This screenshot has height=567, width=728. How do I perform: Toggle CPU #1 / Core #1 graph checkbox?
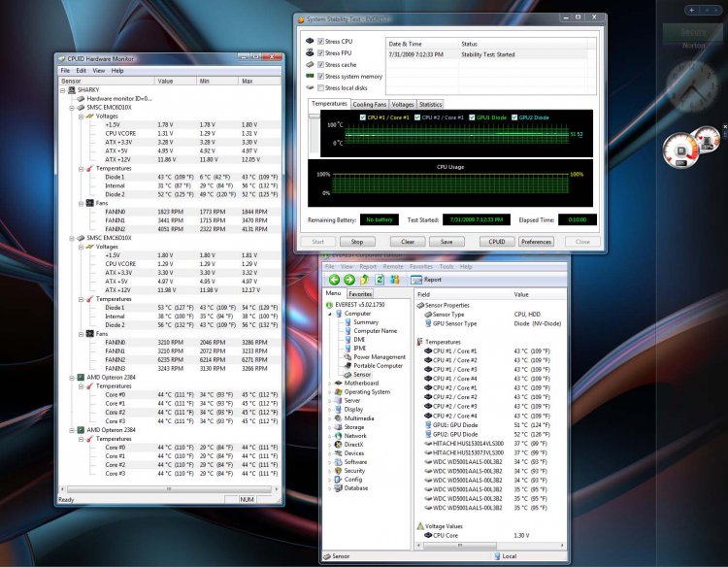[x=363, y=117]
